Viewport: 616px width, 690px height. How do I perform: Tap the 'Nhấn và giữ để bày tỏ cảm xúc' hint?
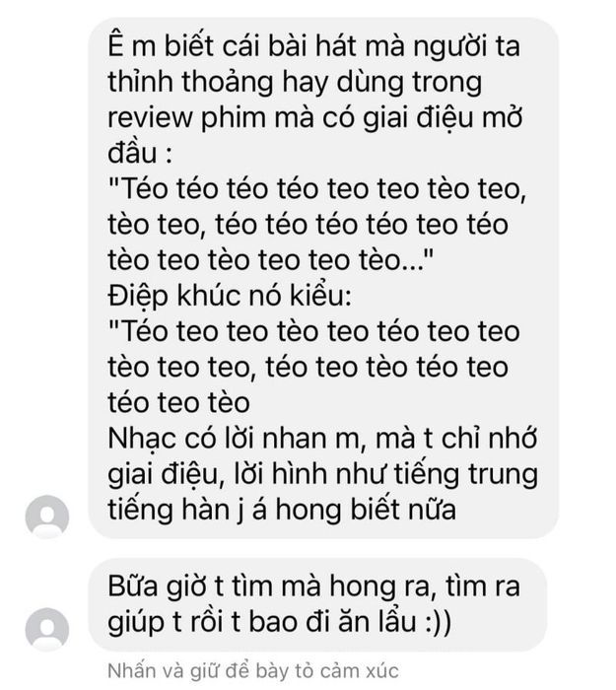tap(253, 671)
